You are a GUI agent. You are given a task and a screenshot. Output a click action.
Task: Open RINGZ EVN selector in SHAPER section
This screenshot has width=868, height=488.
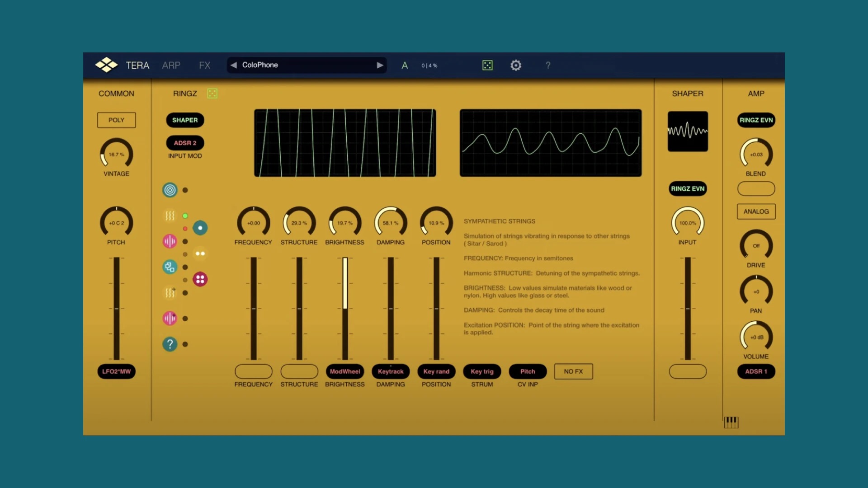(x=688, y=189)
